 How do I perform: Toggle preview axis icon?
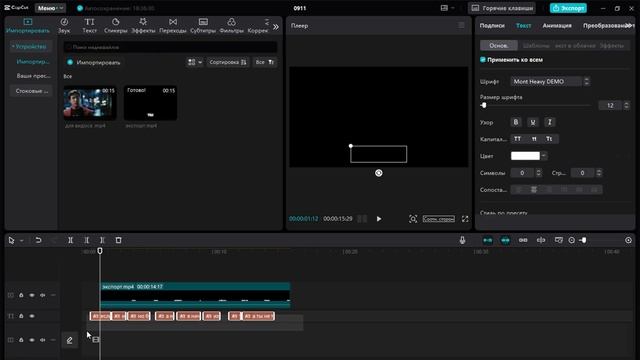[541, 240]
